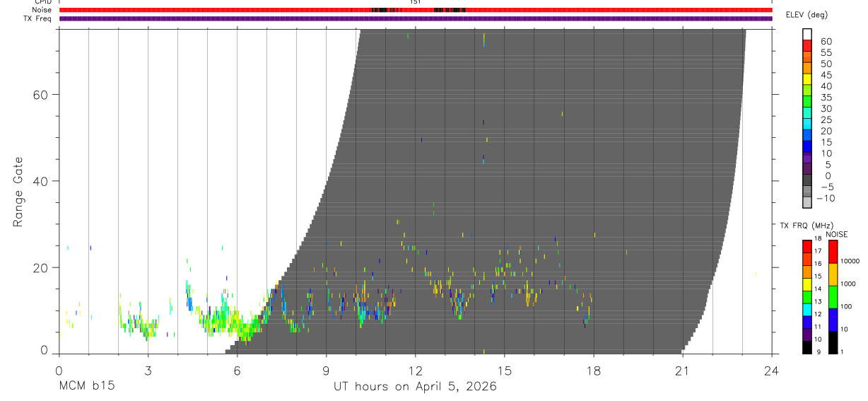Click the green NOISE swatch between 1000 and 100

click(x=833, y=297)
